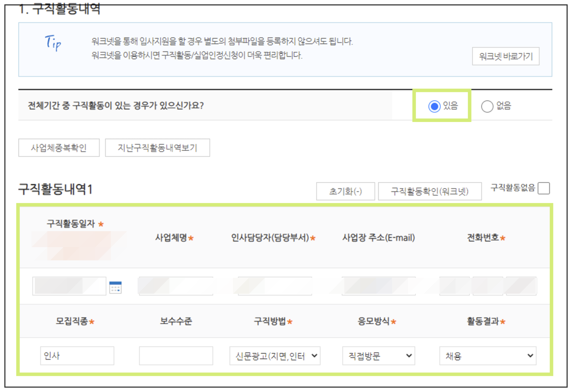The width and height of the screenshot is (572, 392).
Task: Click the 모집직종 field containing 인사
Action: [77, 356]
